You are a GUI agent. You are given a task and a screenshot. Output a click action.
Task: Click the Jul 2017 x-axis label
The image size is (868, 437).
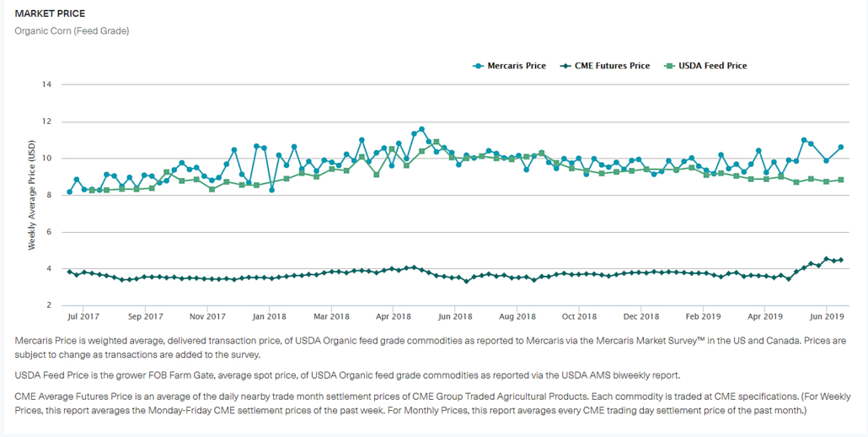[x=83, y=316]
